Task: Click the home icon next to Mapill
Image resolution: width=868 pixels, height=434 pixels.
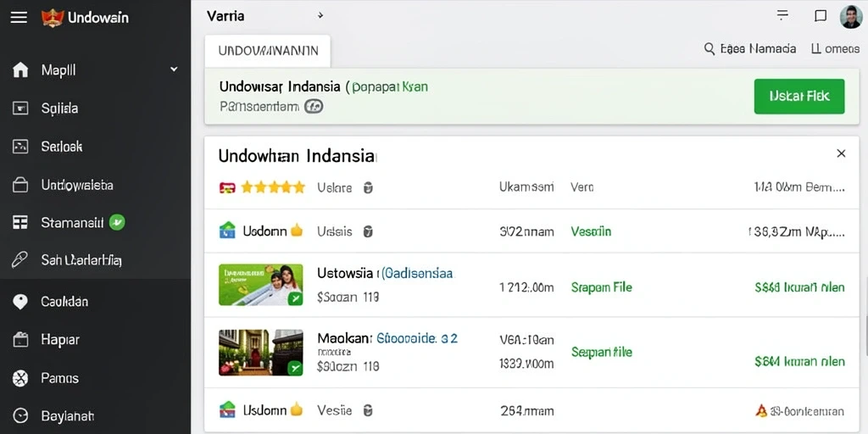Action: click(x=20, y=70)
